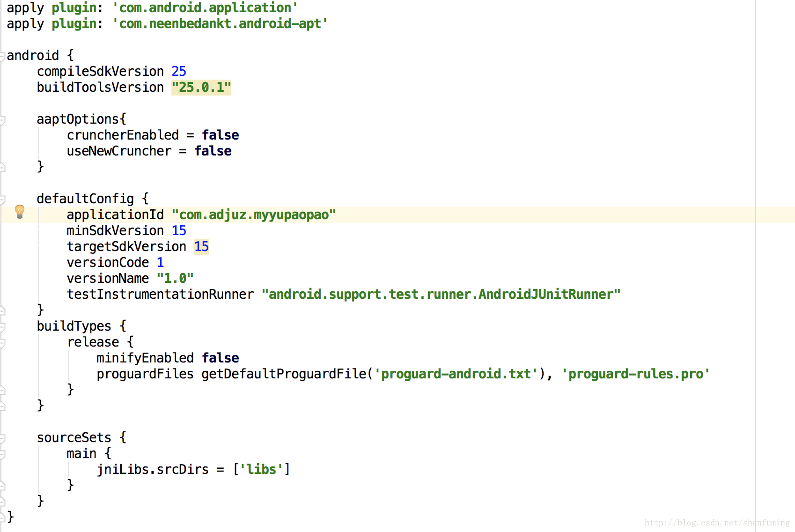Click the false value of cruncherEnabled
Image resolution: width=795 pixels, height=532 pixels.
pos(221,135)
